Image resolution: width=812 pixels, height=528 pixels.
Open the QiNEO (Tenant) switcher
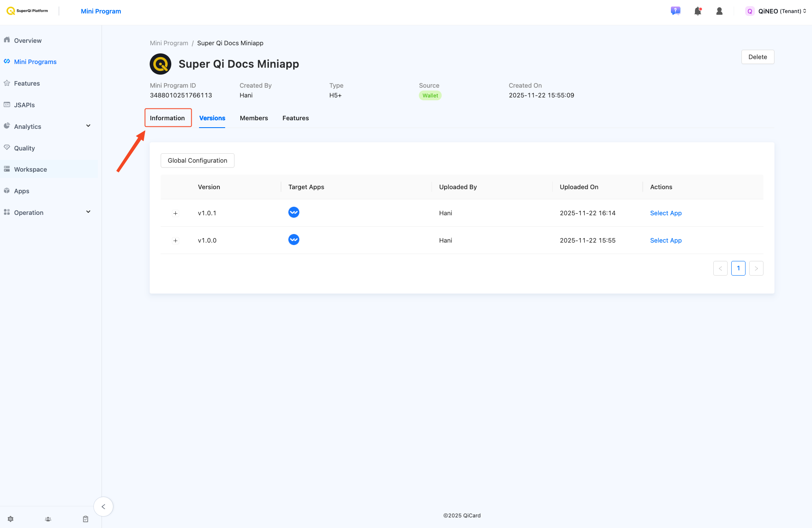pyautogui.click(x=782, y=11)
